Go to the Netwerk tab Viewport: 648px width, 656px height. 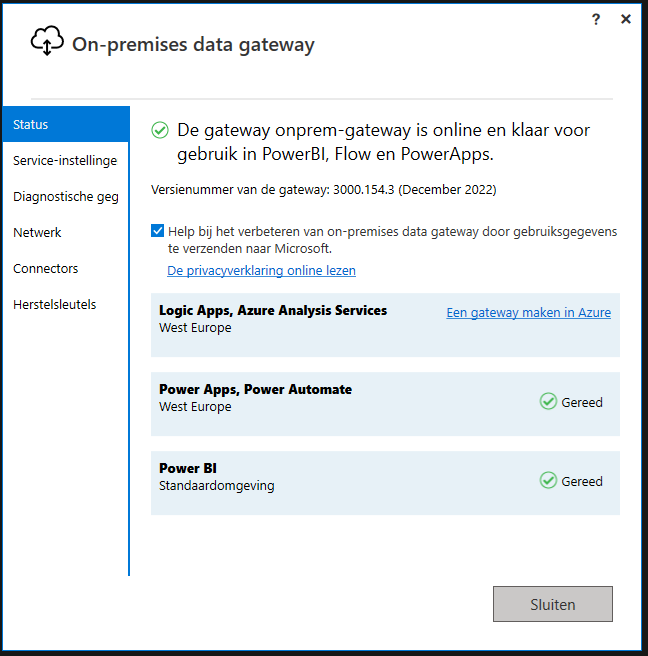66,232
